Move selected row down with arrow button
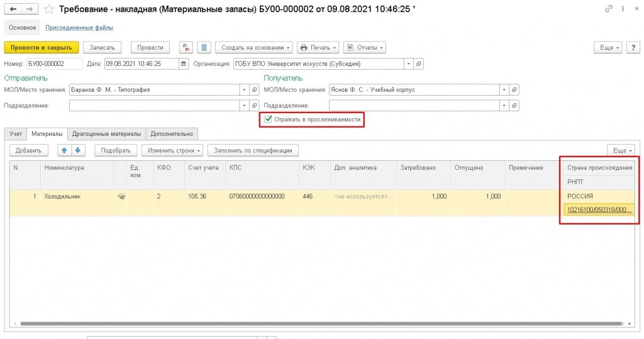 pos(77,150)
